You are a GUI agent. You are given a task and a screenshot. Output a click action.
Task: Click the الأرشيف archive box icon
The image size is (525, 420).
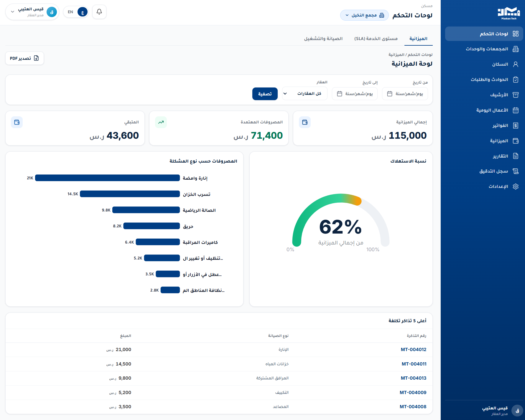point(516,95)
